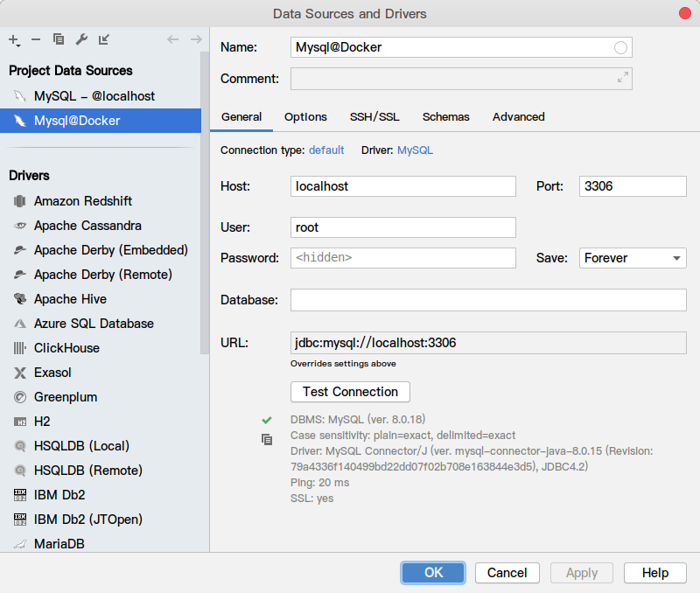Focus the User input field
700x593 pixels.
[x=403, y=227]
